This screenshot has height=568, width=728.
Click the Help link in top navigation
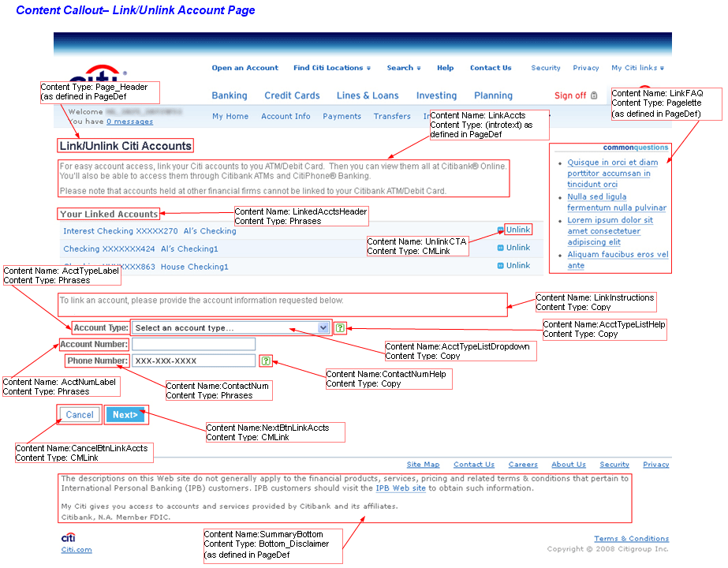pos(446,68)
